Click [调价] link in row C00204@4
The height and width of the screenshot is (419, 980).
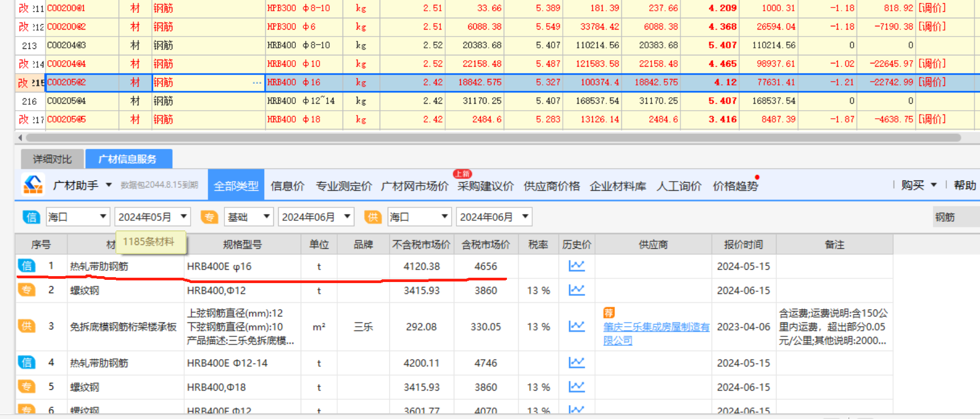(932, 63)
